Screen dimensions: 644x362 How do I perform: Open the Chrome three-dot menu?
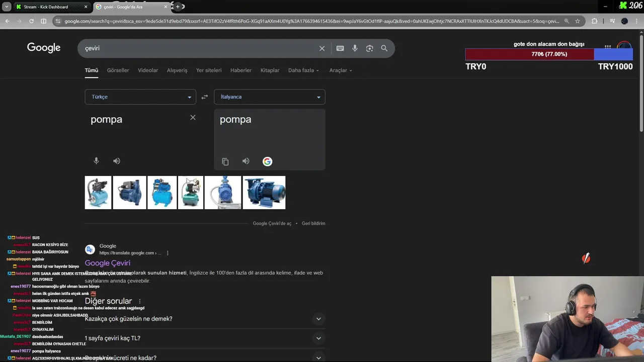(x=636, y=21)
